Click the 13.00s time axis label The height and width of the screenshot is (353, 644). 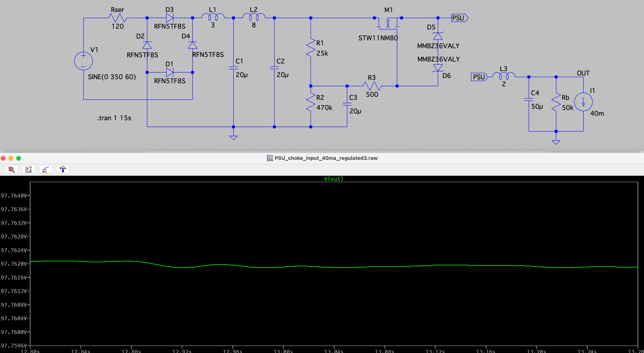tap(283, 351)
